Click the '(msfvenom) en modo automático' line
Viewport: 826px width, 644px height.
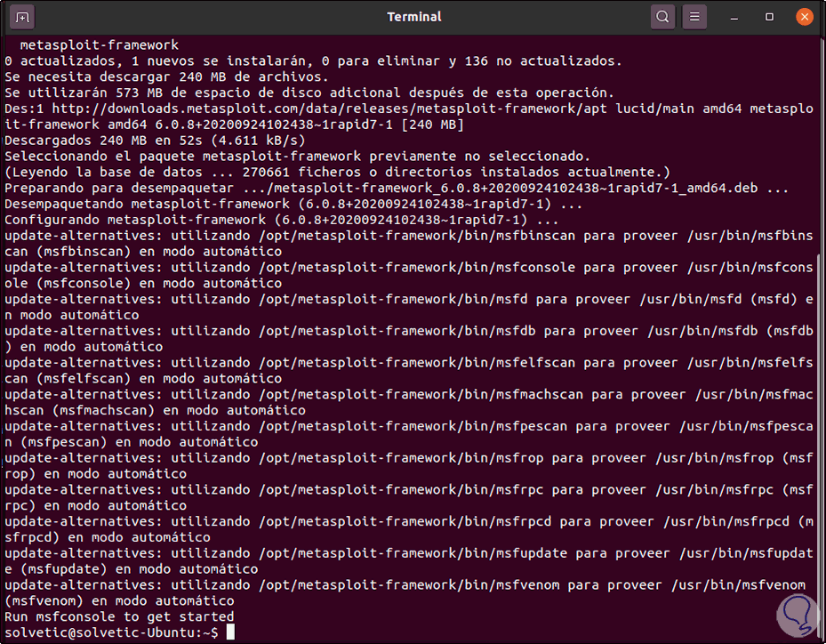coord(119,600)
